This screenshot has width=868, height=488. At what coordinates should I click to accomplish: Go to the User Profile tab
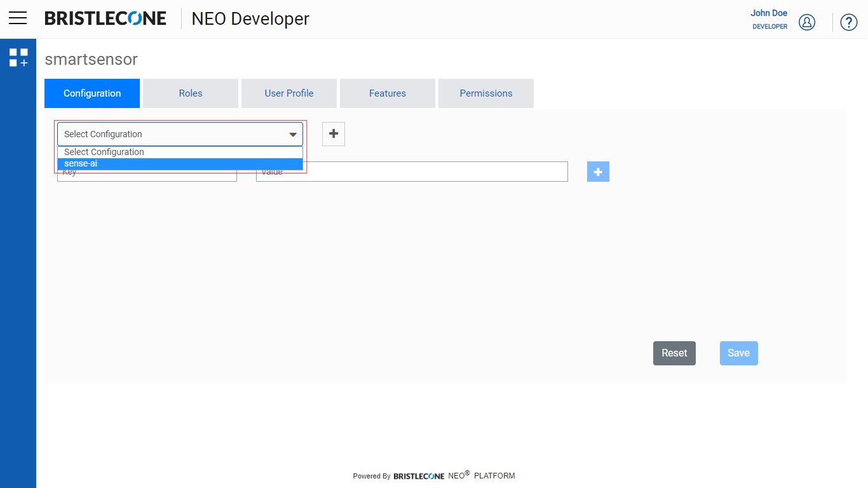pyautogui.click(x=289, y=93)
